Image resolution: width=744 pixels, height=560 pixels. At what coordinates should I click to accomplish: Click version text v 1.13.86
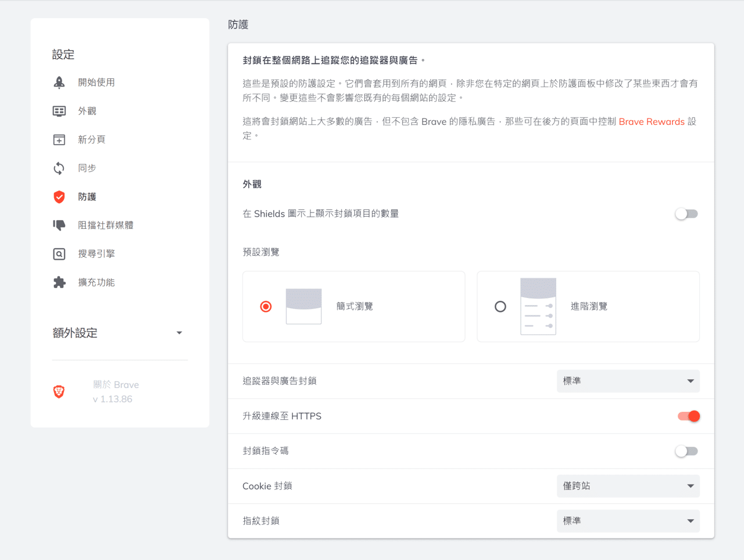pyautogui.click(x=113, y=399)
